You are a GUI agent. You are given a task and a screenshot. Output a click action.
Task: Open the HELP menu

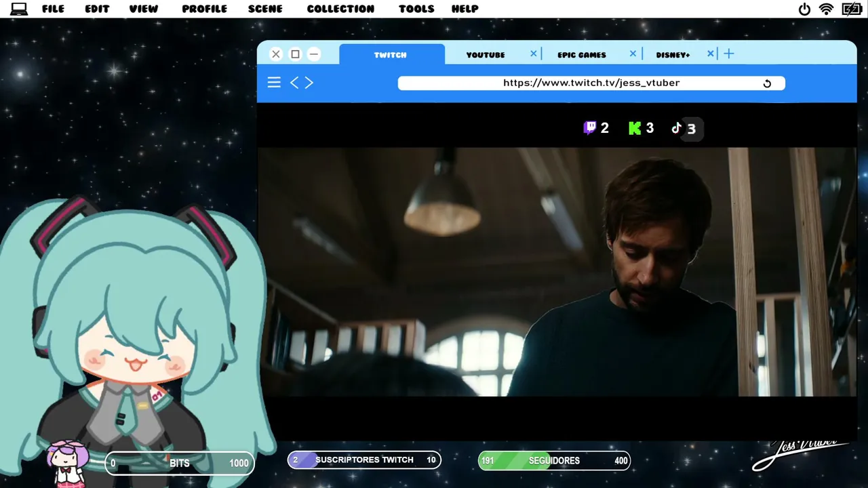[x=465, y=9]
